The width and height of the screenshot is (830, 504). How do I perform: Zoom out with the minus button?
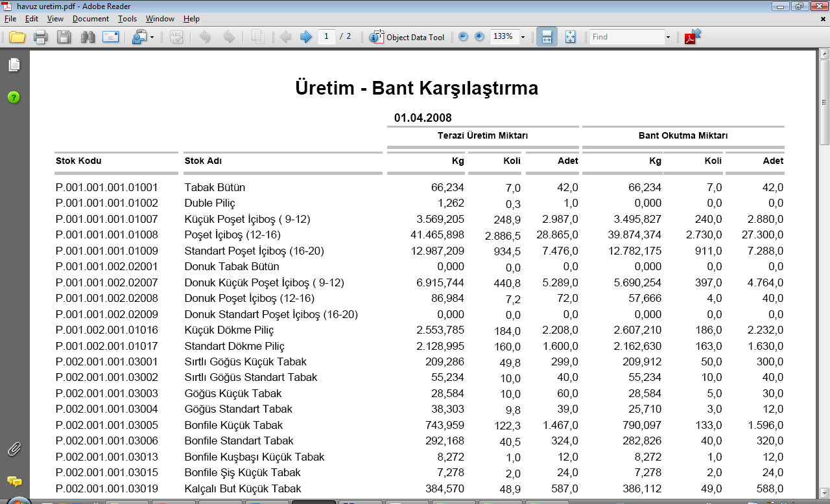point(463,37)
